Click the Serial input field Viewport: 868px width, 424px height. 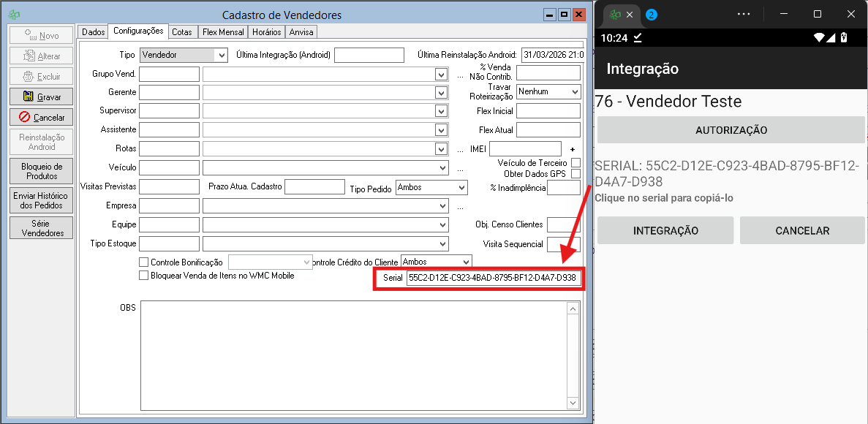coord(493,278)
